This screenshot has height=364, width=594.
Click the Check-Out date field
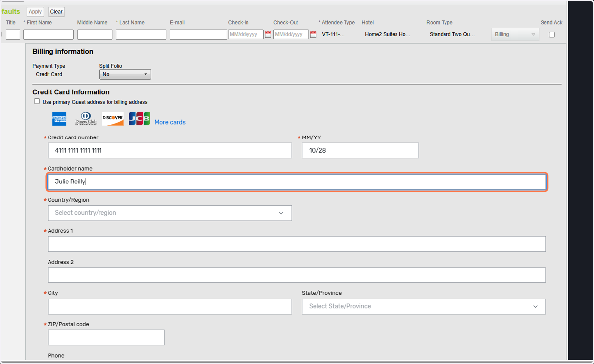point(291,35)
